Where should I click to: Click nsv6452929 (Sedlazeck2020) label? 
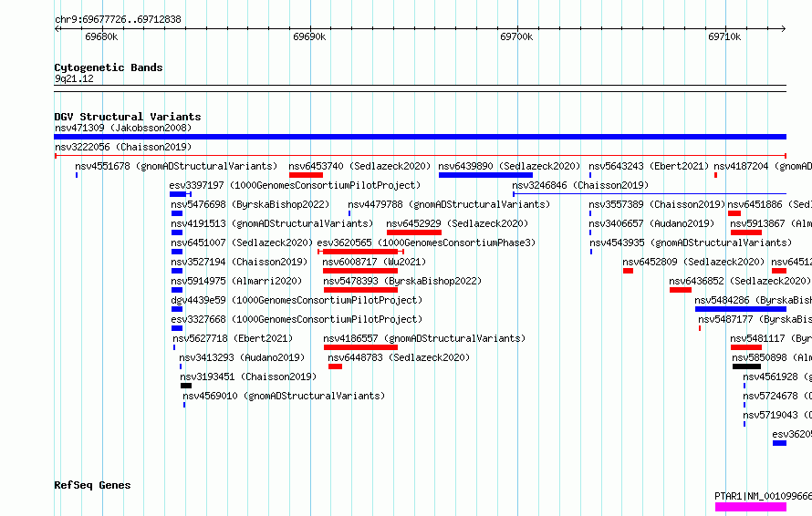pos(457,223)
